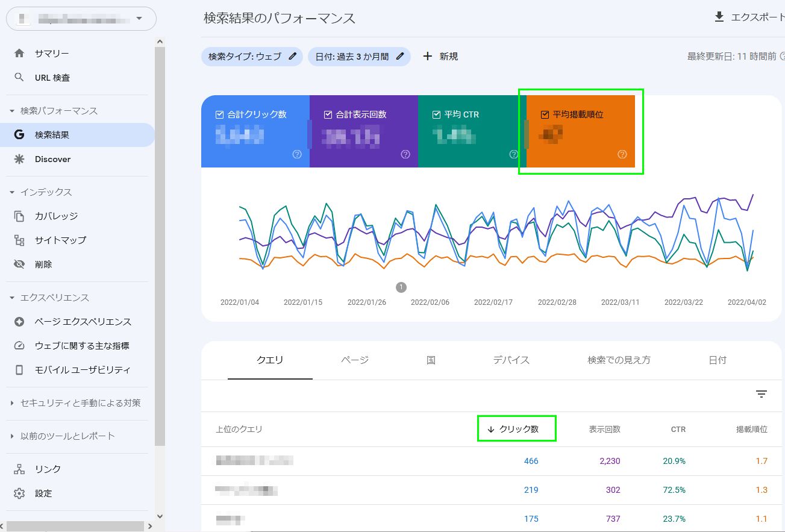
Task: Toggle the 平均掲載順位 checkbox
Action: point(545,114)
